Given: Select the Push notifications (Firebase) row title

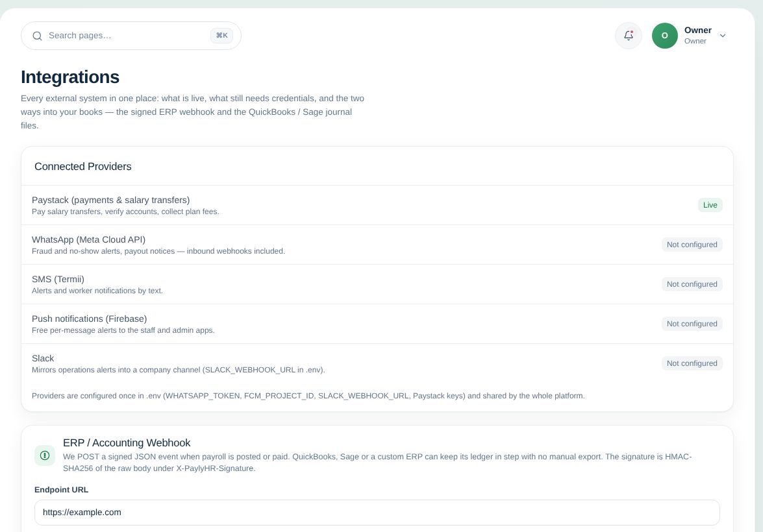Looking at the screenshot, I should (89, 319).
